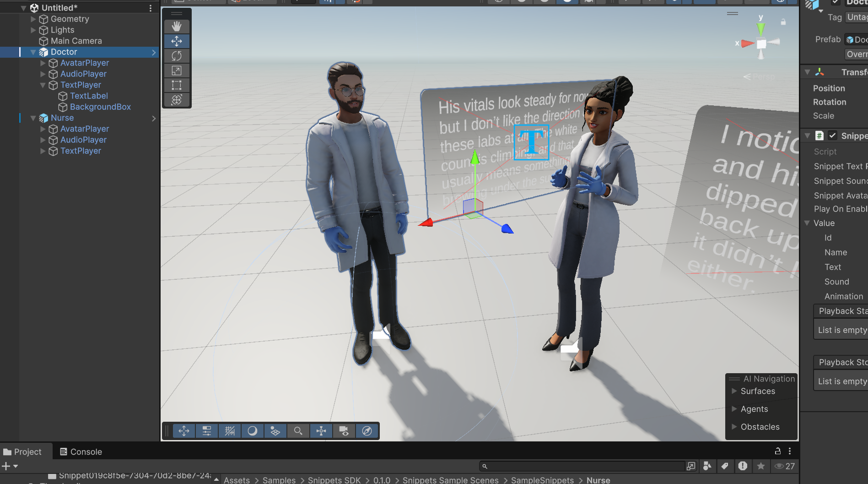The width and height of the screenshot is (868, 484).
Task: Select the Move tool in scene toolbar
Action: (177, 41)
